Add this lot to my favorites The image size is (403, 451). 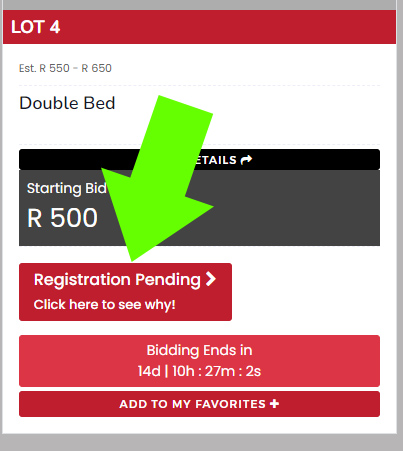199,404
